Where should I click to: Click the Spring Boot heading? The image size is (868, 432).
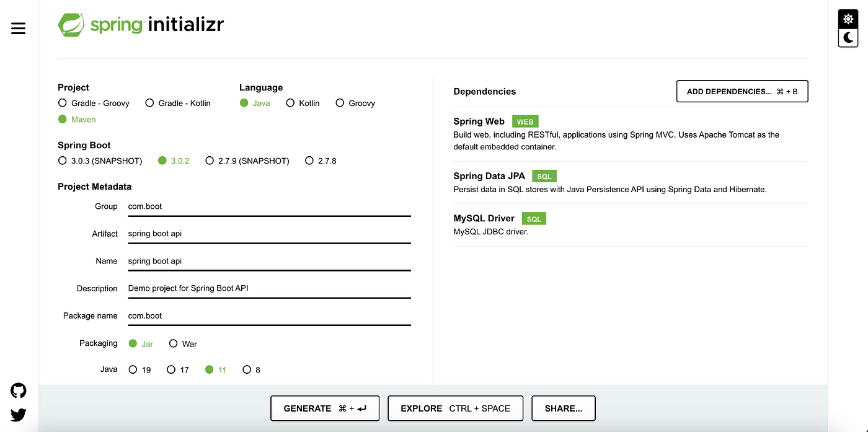[x=84, y=145]
